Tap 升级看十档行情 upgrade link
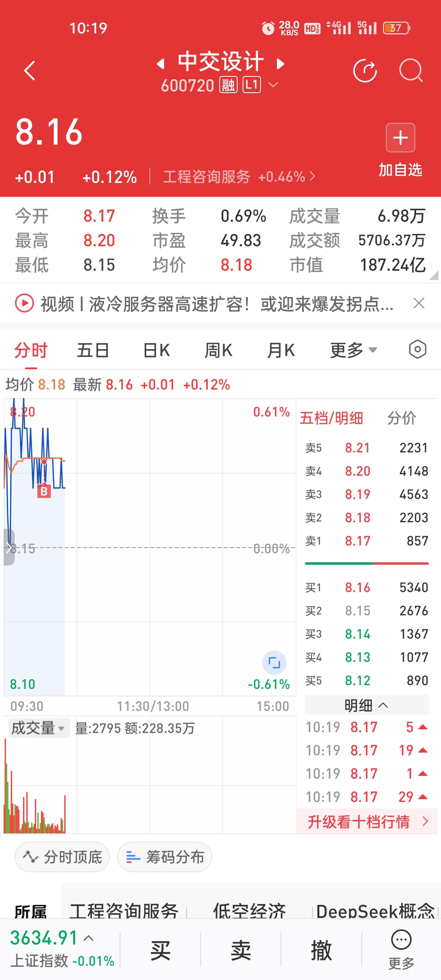The image size is (441, 980). (x=367, y=822)
